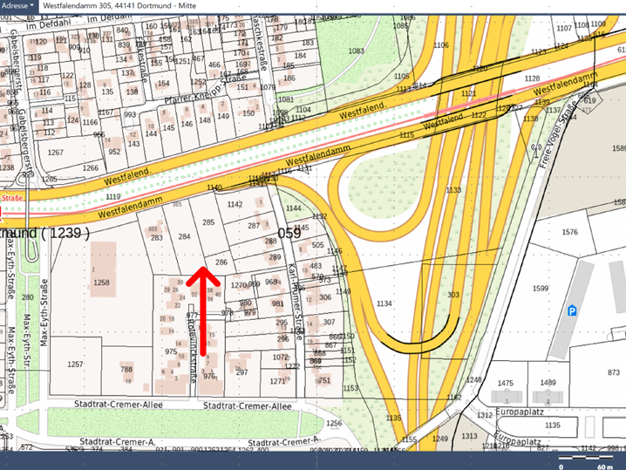Select parcel 1267 on the left side
Image resolution: width=626 pixels, height=470 pixels.
57,153
